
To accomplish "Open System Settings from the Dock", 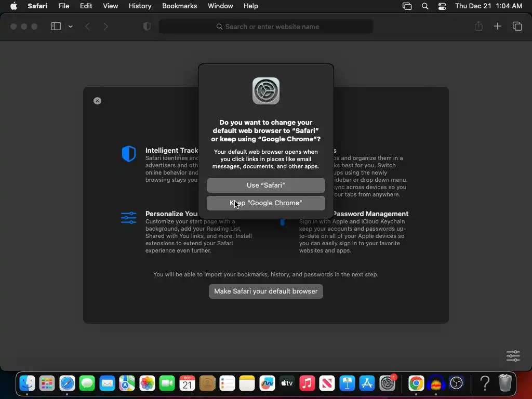I will pyautogui.click(x=388, y=383).
